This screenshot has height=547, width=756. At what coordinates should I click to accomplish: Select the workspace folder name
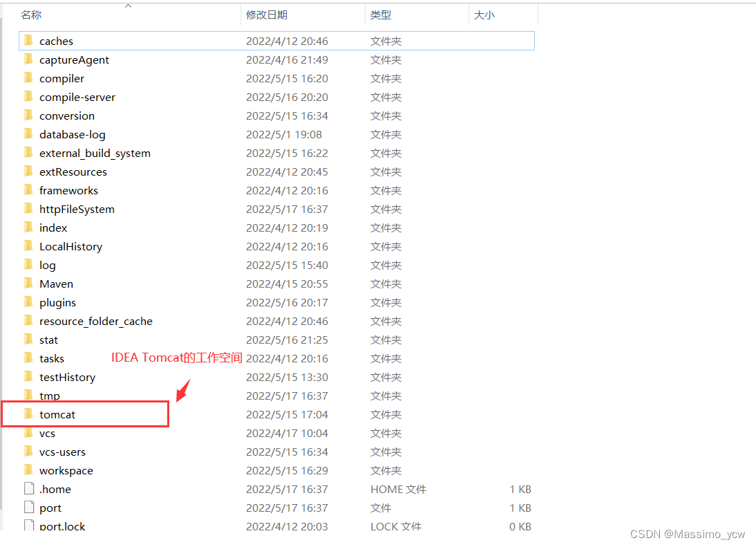point(66,471)
